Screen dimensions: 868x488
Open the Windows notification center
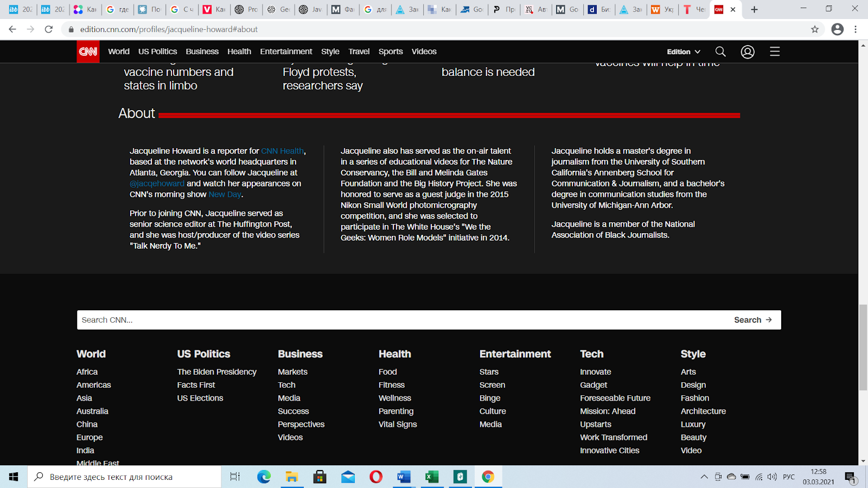tap(850, 477)
